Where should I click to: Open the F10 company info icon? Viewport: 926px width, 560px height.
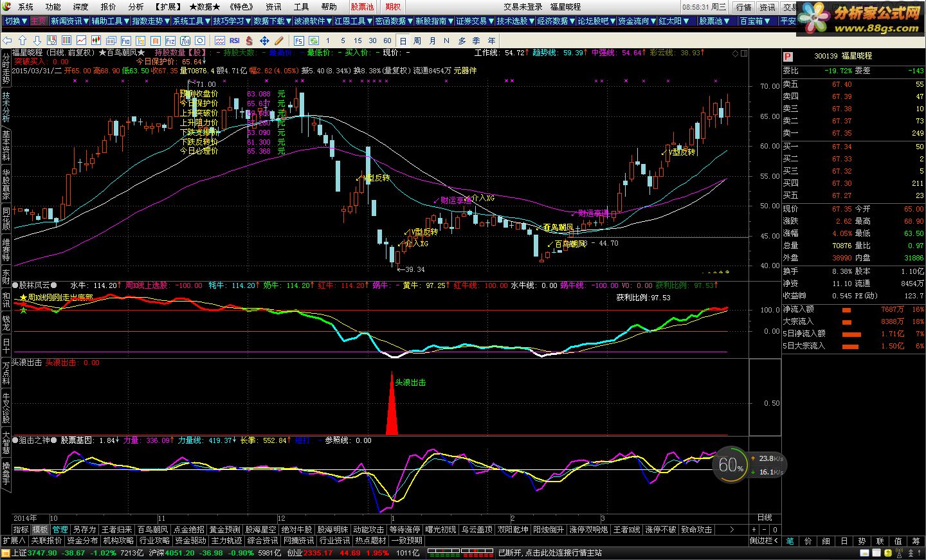tap(125, 41)
